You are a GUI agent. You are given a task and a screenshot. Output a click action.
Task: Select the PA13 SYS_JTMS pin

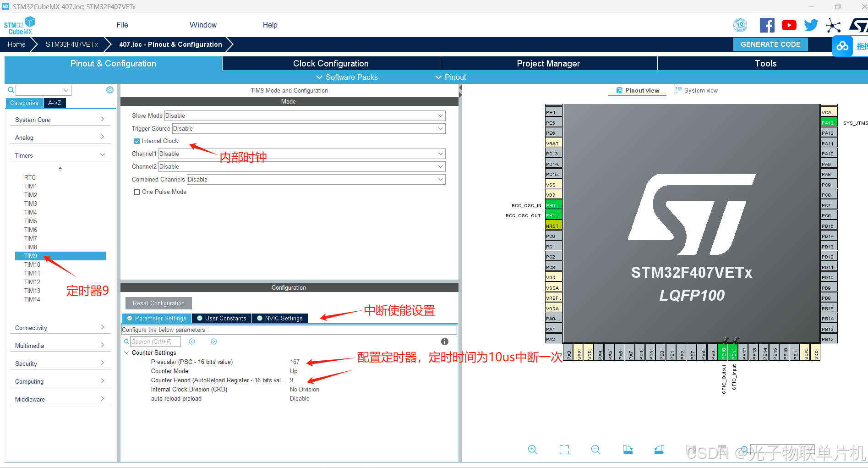(x=829, y=123)
